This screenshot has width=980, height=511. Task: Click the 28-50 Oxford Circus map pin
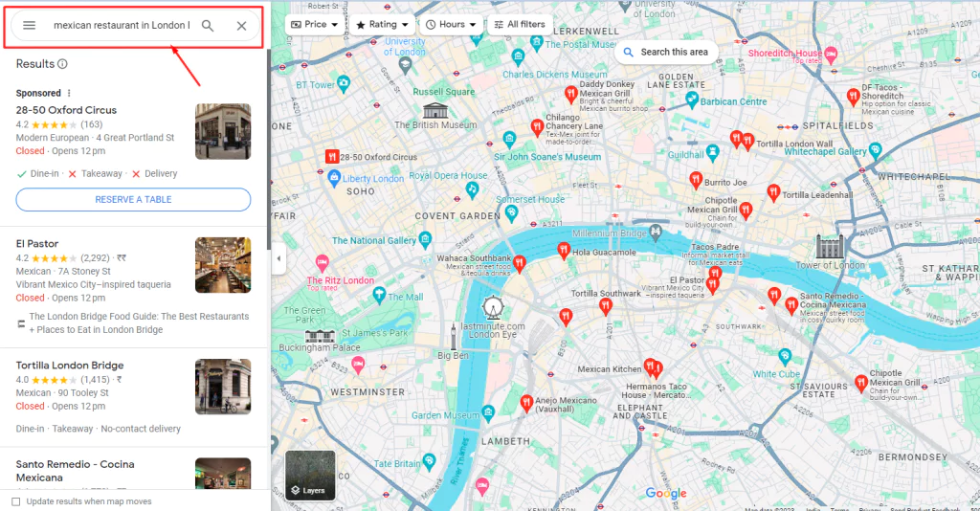pyautogui.click(x=332, y=156)
